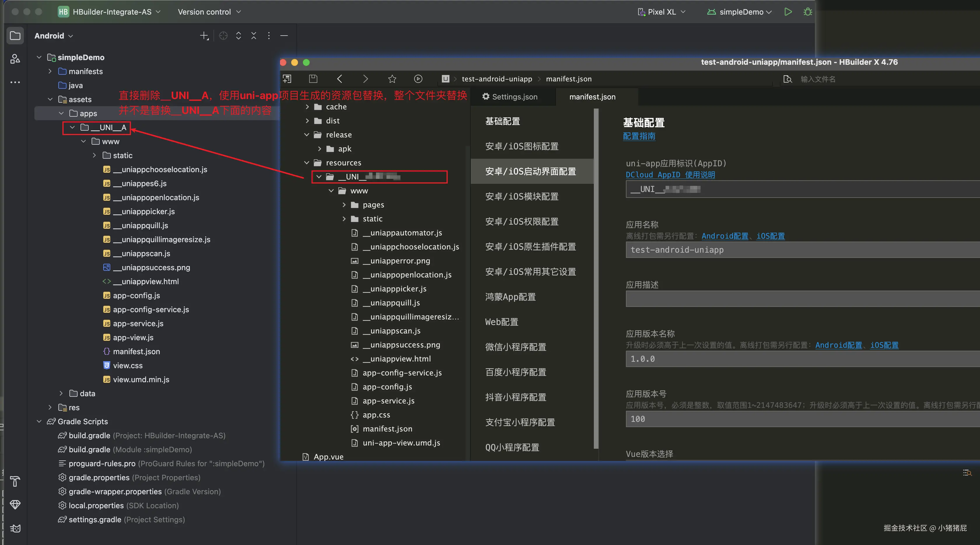Click the Debug bug icon
This screenshot has height=545, width=980.
tap(808, 12)
